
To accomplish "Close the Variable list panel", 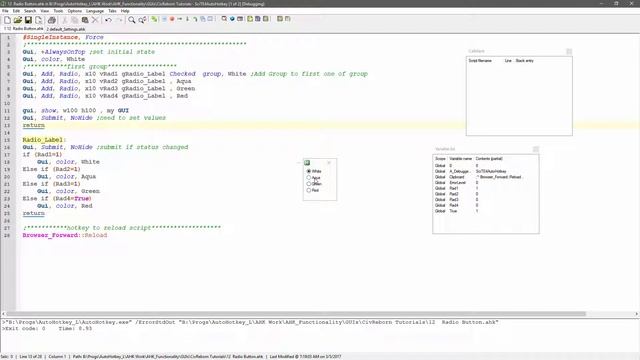I will click(x=536, y=149).
